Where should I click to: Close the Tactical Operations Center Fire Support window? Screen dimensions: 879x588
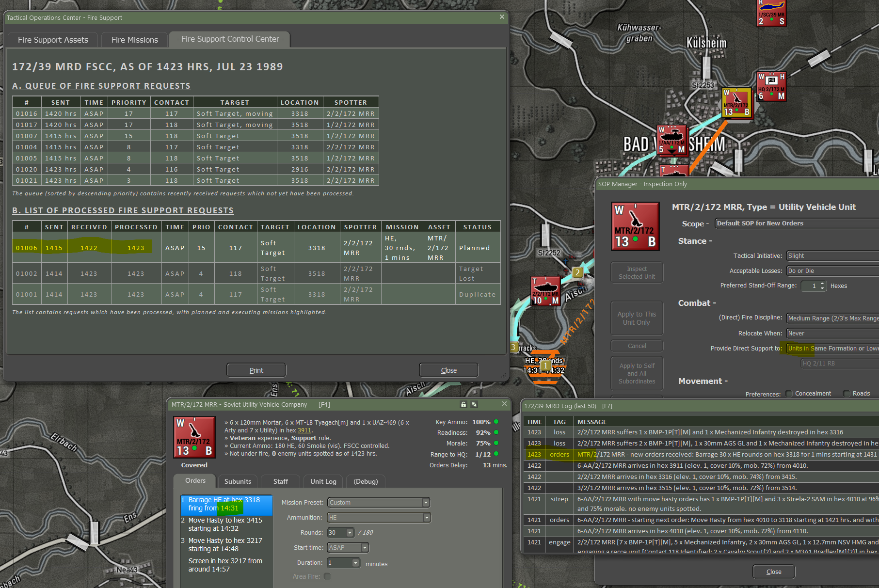click(x=502, y=17)
